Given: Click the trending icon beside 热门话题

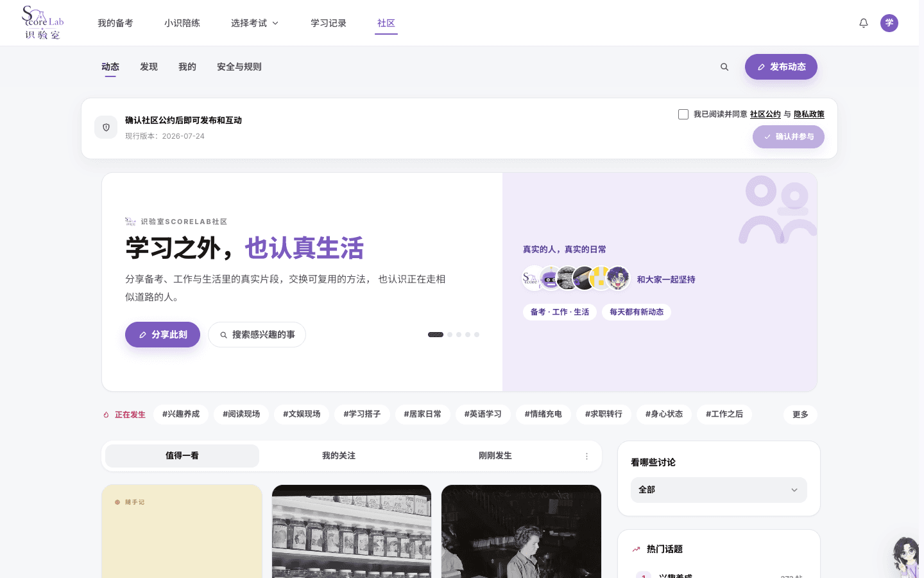Looking at the screenshot, I should [636, 549].
